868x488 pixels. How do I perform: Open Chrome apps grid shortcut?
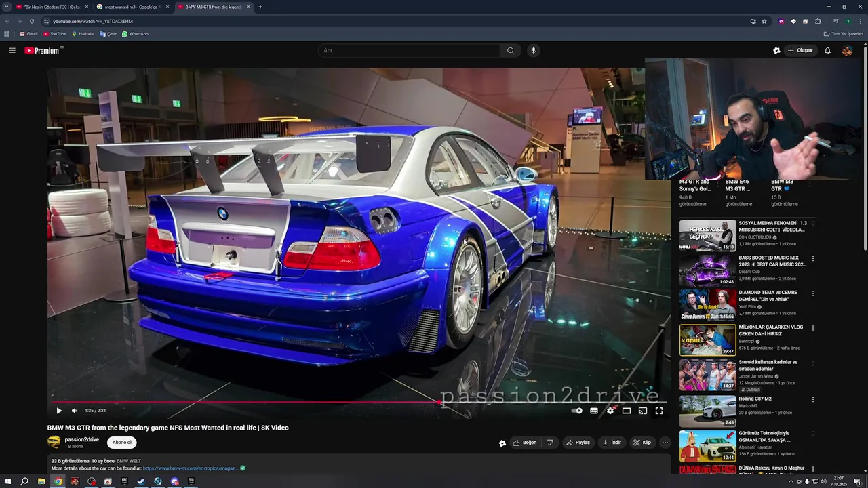point(7,34)
